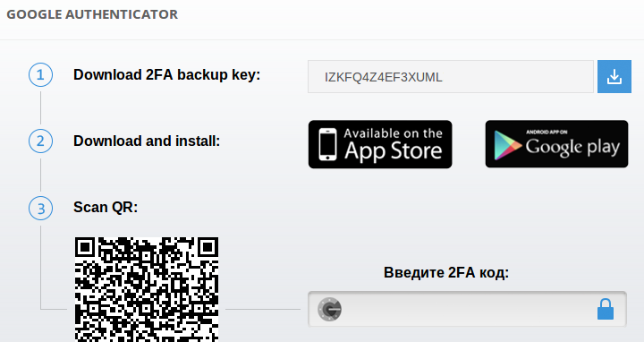Click the QR code's top-left finder square
The image size is (644, 342).
click(x=85, y=247)
